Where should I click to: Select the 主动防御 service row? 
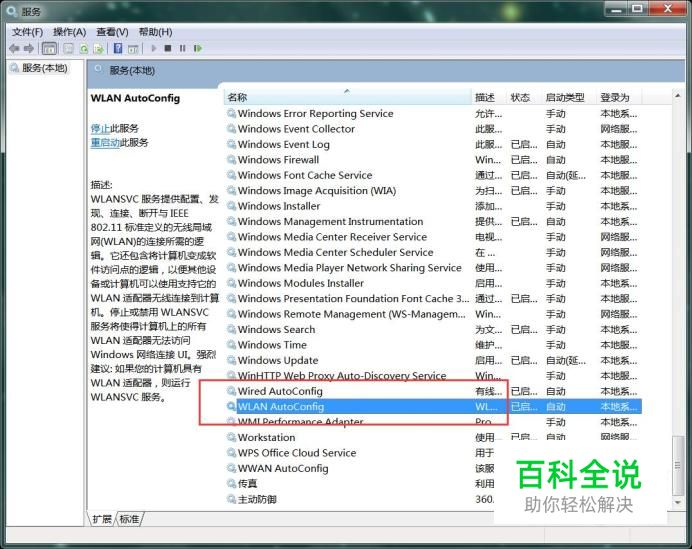(360, 500)
